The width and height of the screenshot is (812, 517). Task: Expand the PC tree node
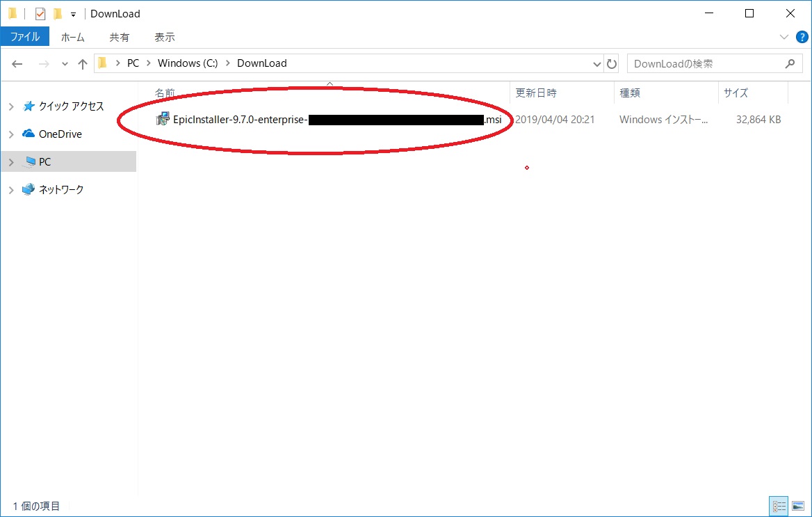tap(11, 162)
